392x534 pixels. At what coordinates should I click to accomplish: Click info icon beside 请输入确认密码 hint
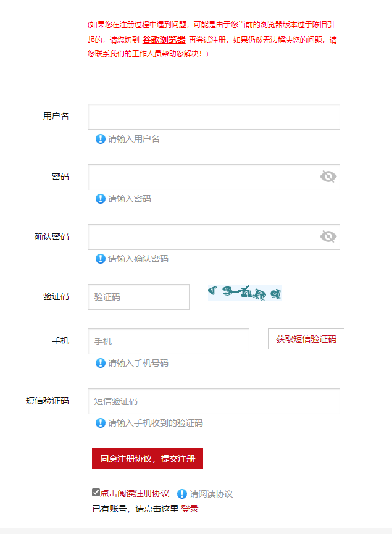coord(100,259)
